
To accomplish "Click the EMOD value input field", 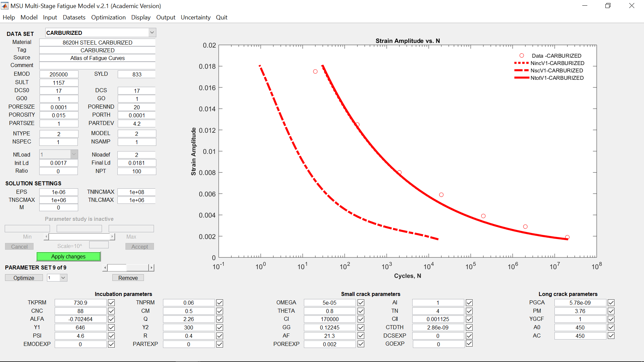I will click(x=59, y=74).
